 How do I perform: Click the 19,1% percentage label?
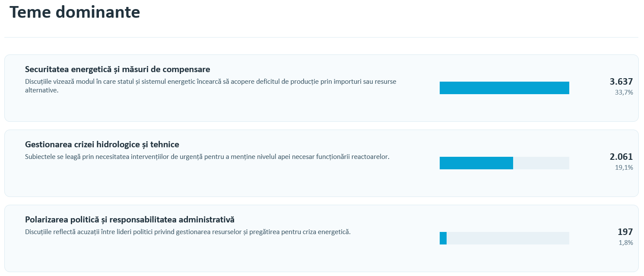point(624,167)
